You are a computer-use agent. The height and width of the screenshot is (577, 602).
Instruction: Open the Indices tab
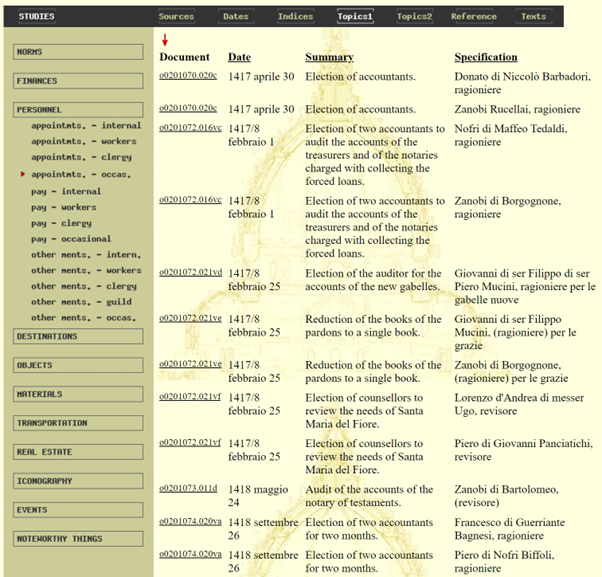(x=295, y=17)
